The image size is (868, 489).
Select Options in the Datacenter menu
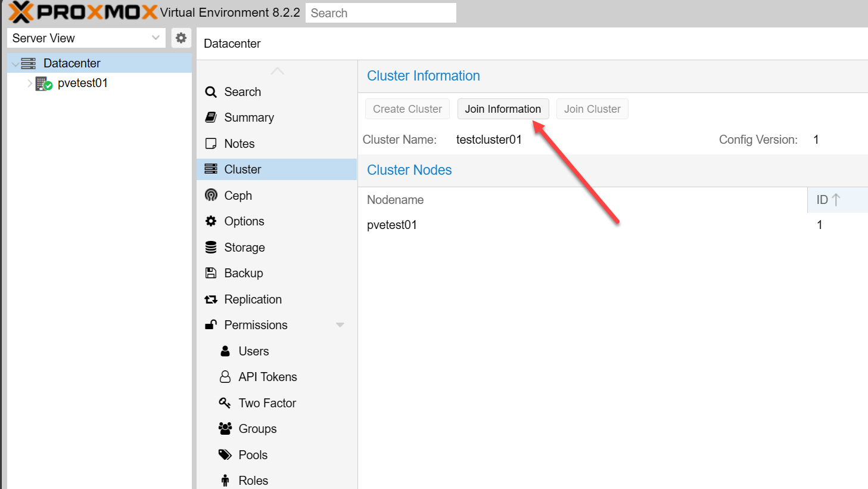(x=244, y=221)
